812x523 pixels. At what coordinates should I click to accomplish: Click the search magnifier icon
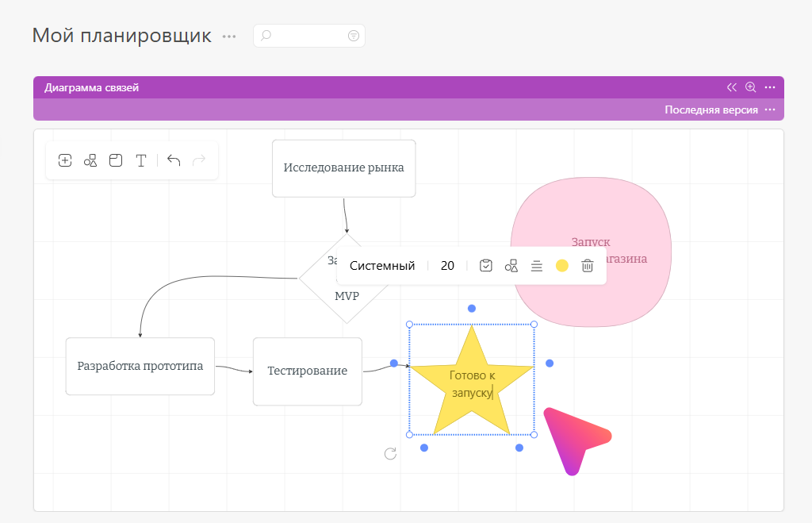click(x=266, y=35)
